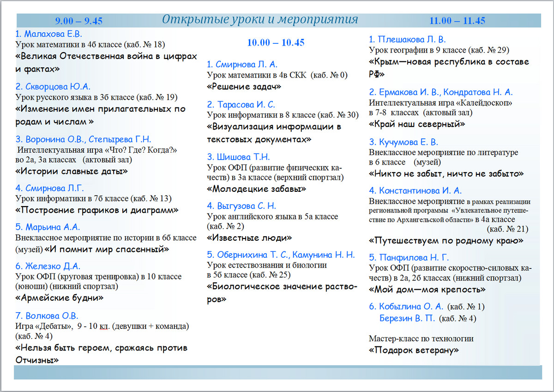Screen dimensions: 554x392
Task: Click the name 'Березин В. П.'
Action: point(407,318)
